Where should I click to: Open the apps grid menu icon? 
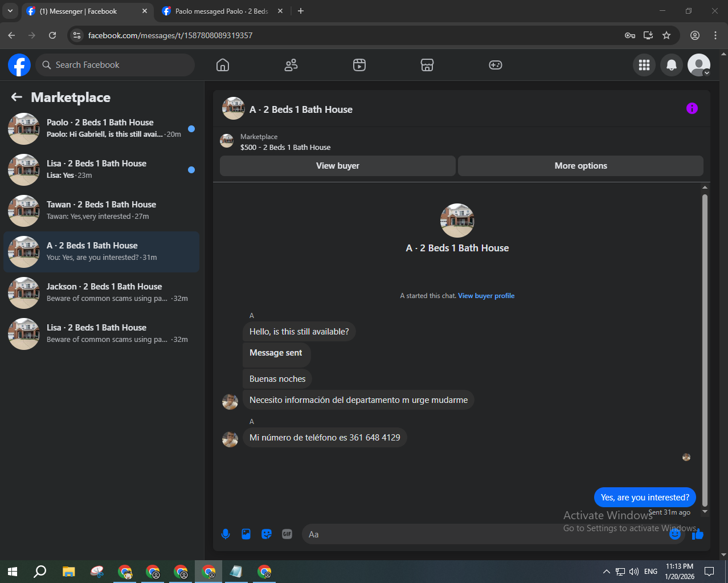click(x=644, y=65)
